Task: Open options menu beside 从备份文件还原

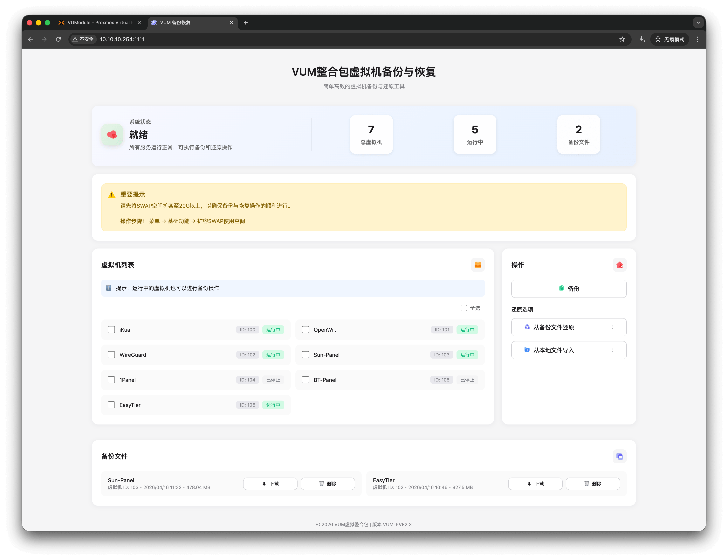Action: (x=612, y=327)
